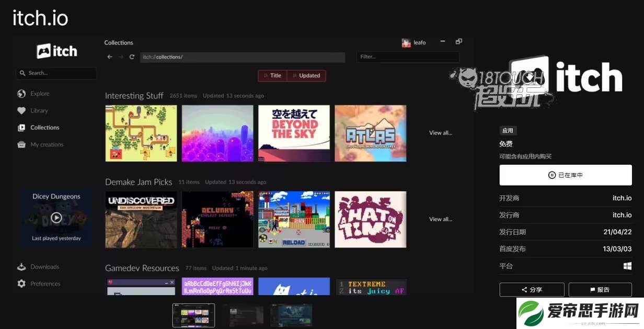This screenshot has width=644, height=329.
Task: Click the flag icon on 报告 button
Action: click(x=592, y=290)
